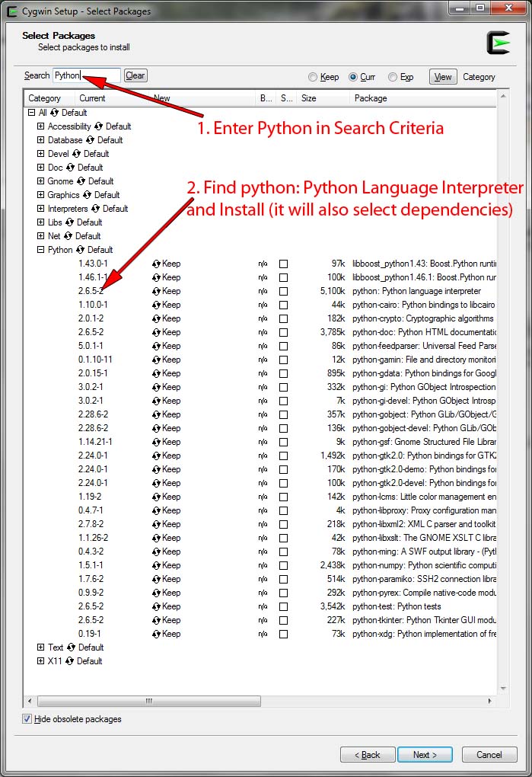Click the Package column header
532x777 pixels.
tap(423, 98)
